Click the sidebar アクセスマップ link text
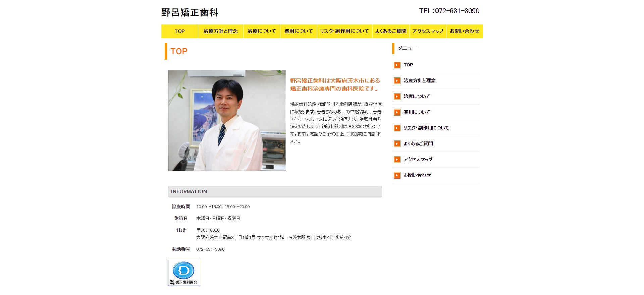This screenshot has height=295, width=644. (x=418, y=160)
